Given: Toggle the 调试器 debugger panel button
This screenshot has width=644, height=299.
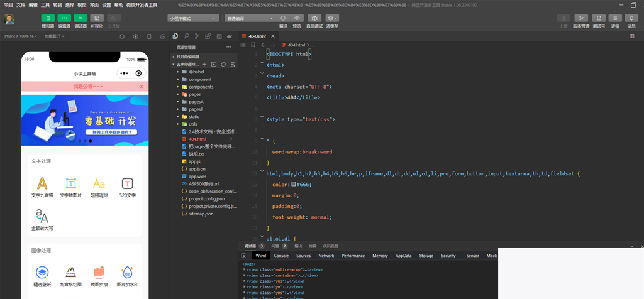Looking at the screenshot, I should coord(80,18).
